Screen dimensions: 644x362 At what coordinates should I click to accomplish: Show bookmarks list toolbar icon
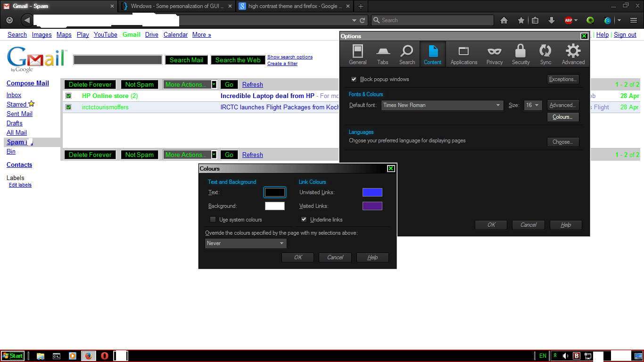coord(535,20)
